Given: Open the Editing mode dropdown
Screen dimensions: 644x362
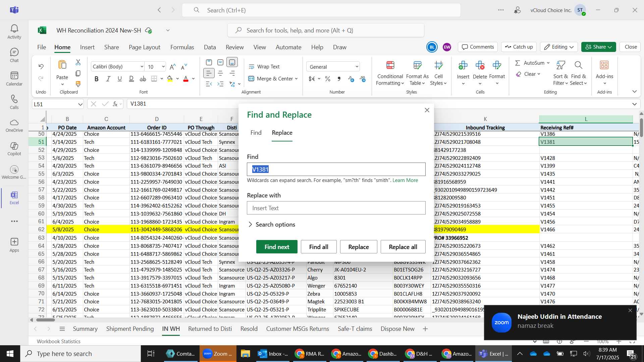Looking at the screenshot, I should point(559,47).
